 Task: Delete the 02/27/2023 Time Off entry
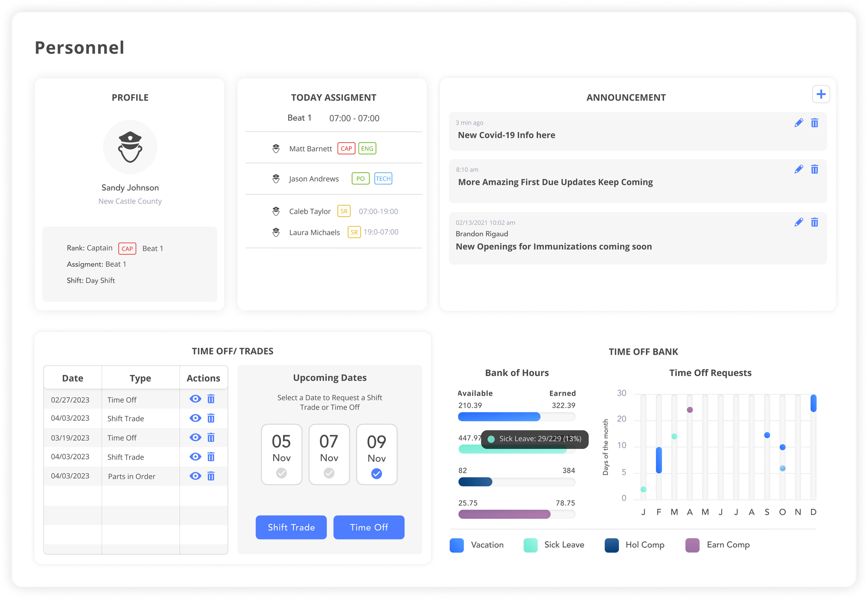tap(211, 399)
